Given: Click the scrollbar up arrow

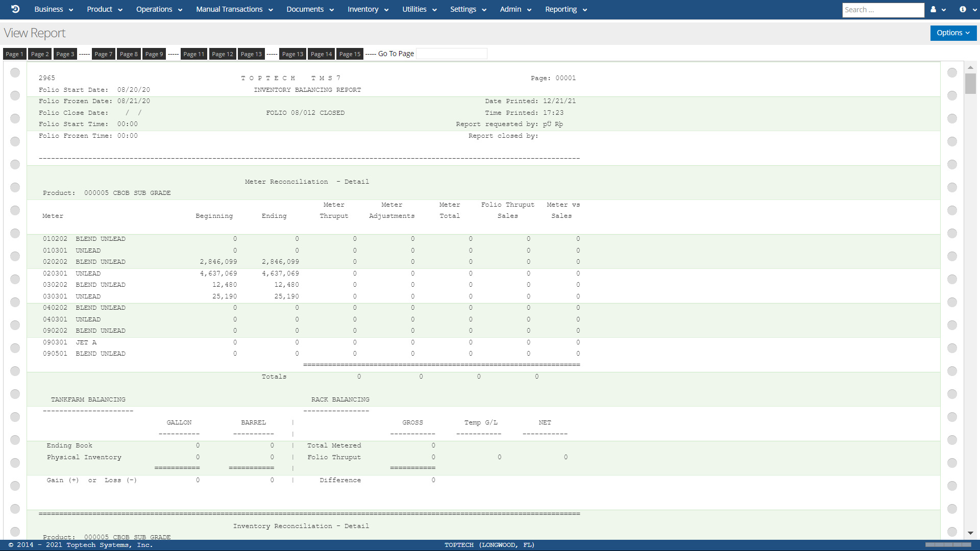Looking at the screenshot, I should point(970,67).
